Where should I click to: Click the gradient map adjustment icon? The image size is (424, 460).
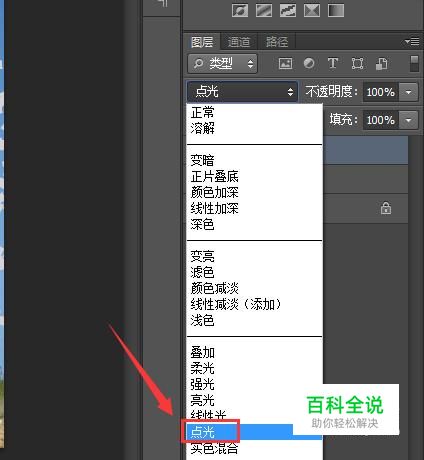click(336, 10)
